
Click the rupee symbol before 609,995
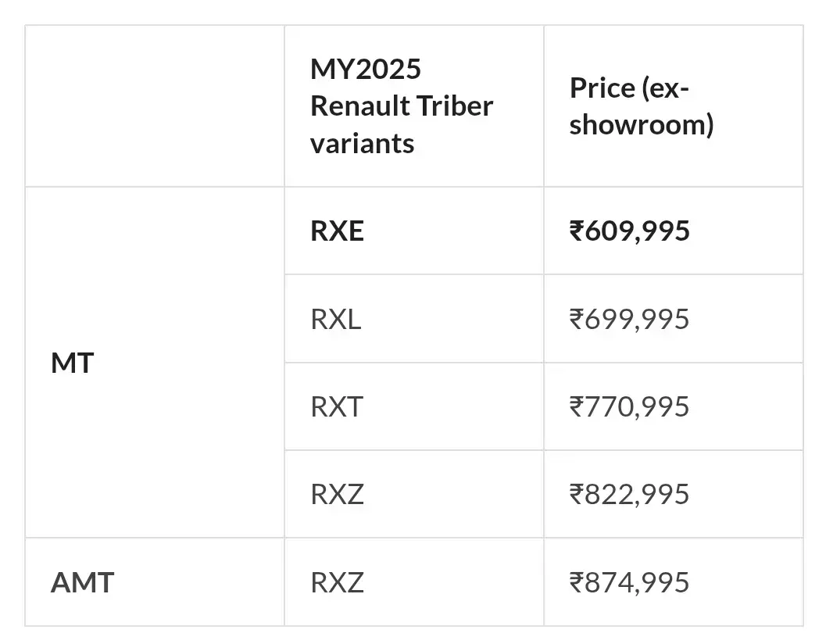click(577, 231)
